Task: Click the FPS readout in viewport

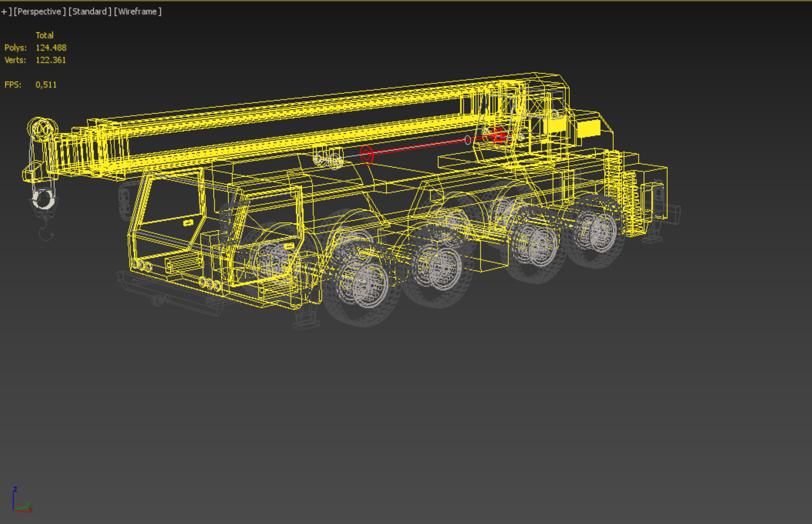Action: 45,85
